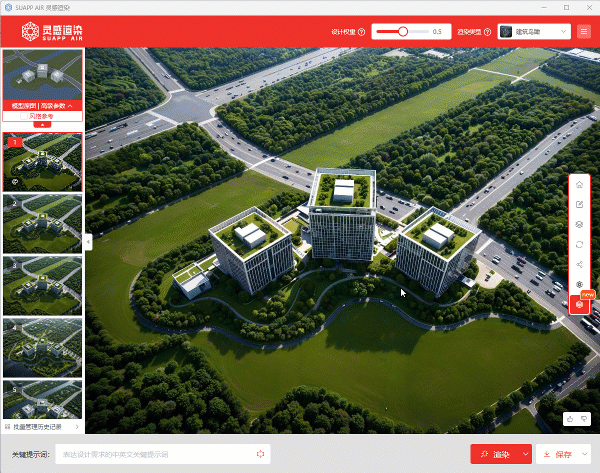Collapse the left sidebar with the arrow handle

88,241
